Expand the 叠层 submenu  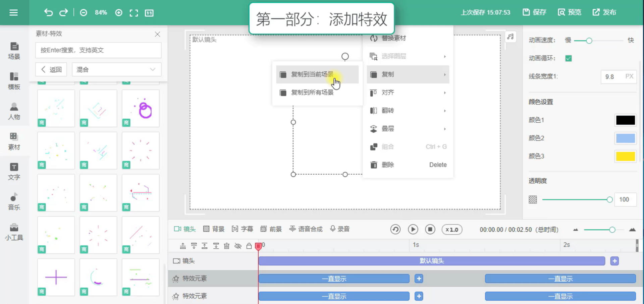tap(408, 129)
